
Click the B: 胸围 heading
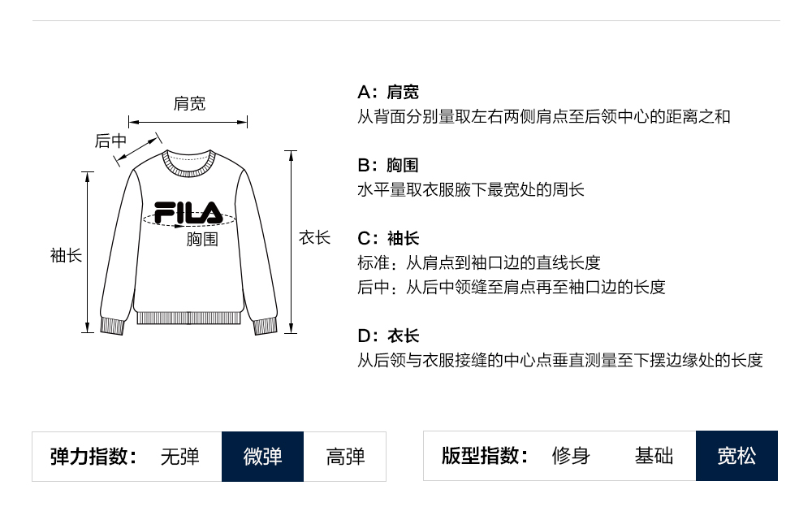388,166
